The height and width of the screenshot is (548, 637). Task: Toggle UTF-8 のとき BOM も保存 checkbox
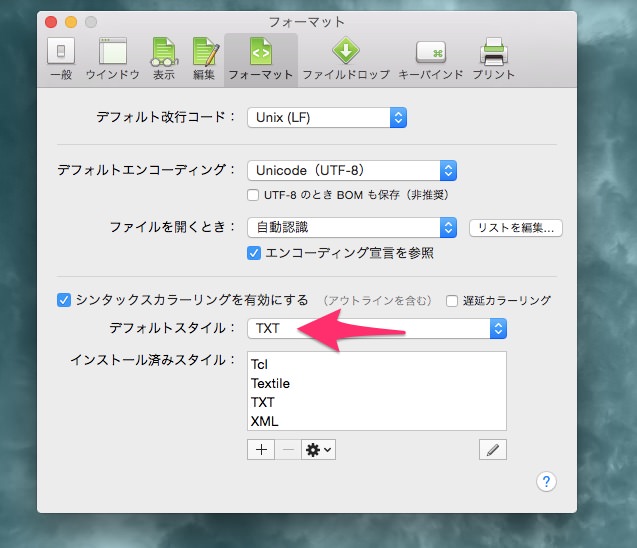(253, 195)
